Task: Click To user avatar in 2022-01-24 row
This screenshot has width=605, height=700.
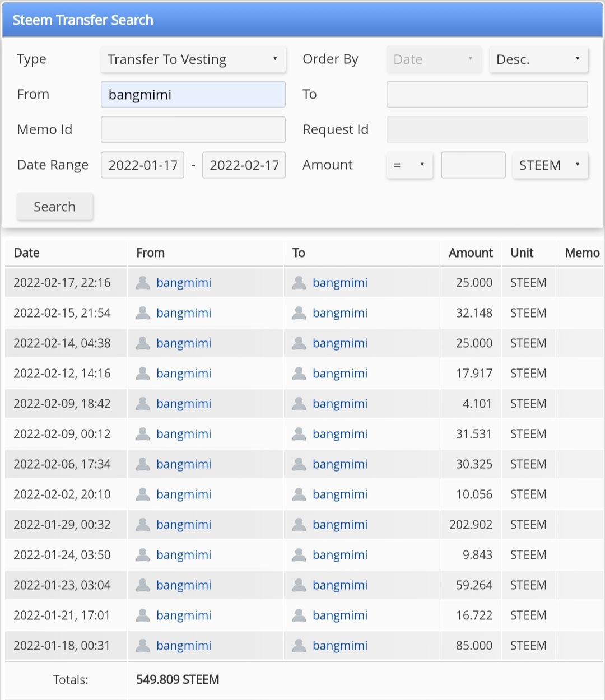Action: pos(299,555)
